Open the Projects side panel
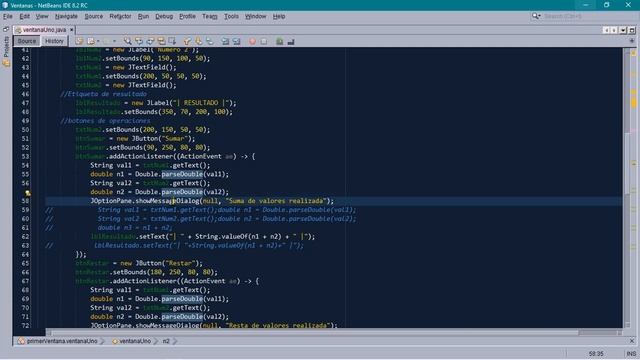 6,52
